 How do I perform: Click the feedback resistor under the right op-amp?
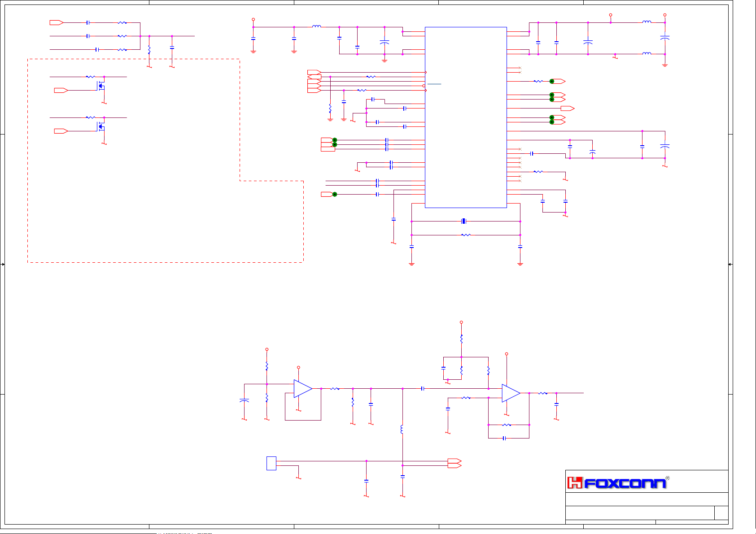507,425
